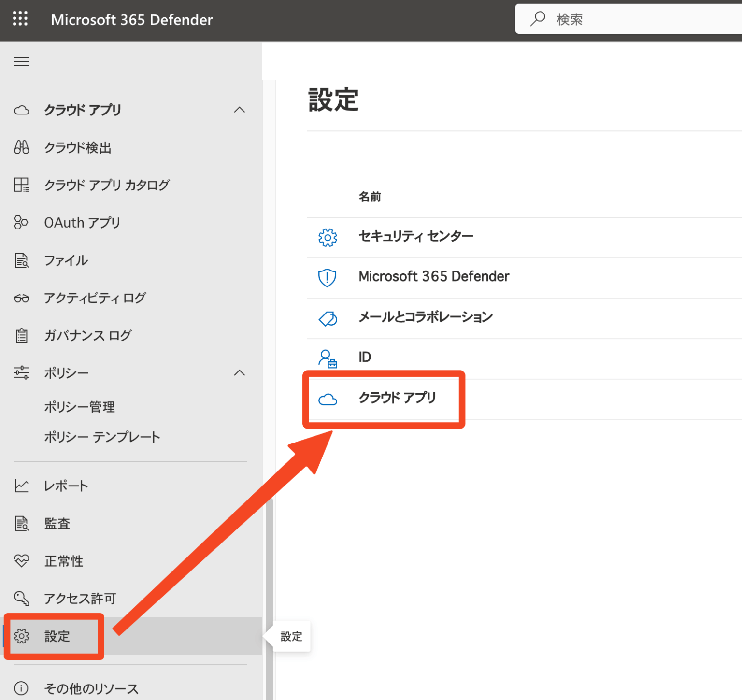Open the ガバナンス ログ page
This screenshot has width=742, height=700.
point(87,335)
